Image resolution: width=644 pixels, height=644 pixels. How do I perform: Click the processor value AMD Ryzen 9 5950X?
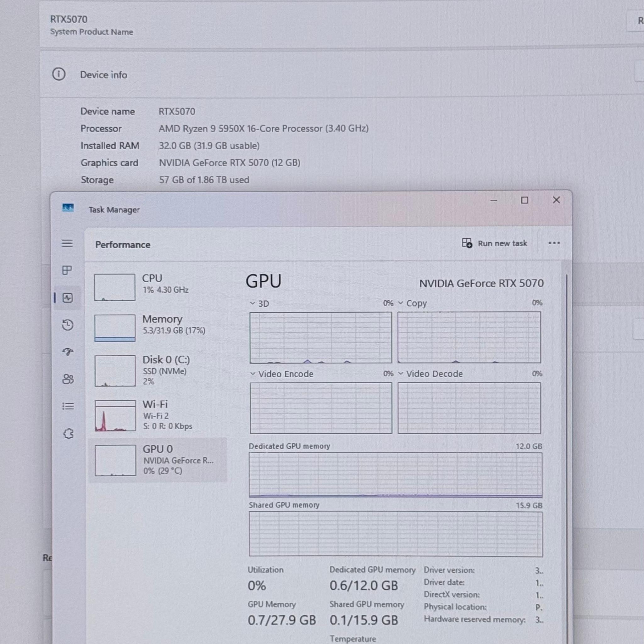click(263, 129)
